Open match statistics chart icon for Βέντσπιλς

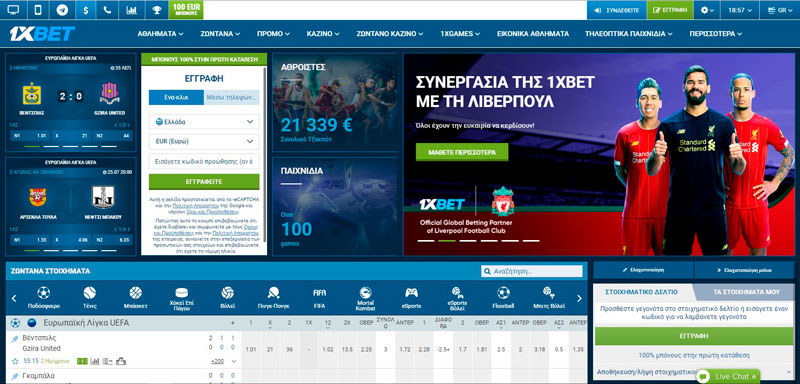pyautogui.click(x=95, y=361)
